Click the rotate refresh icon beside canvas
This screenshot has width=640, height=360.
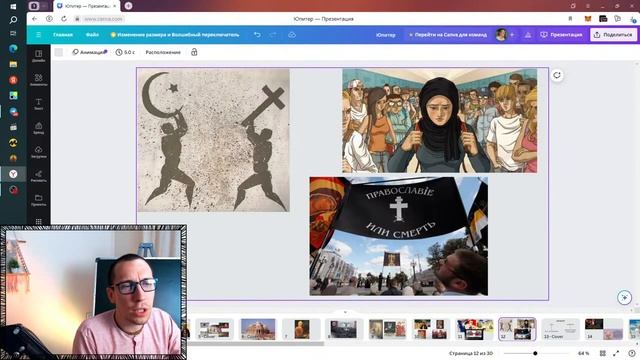(x=557, y=75)
